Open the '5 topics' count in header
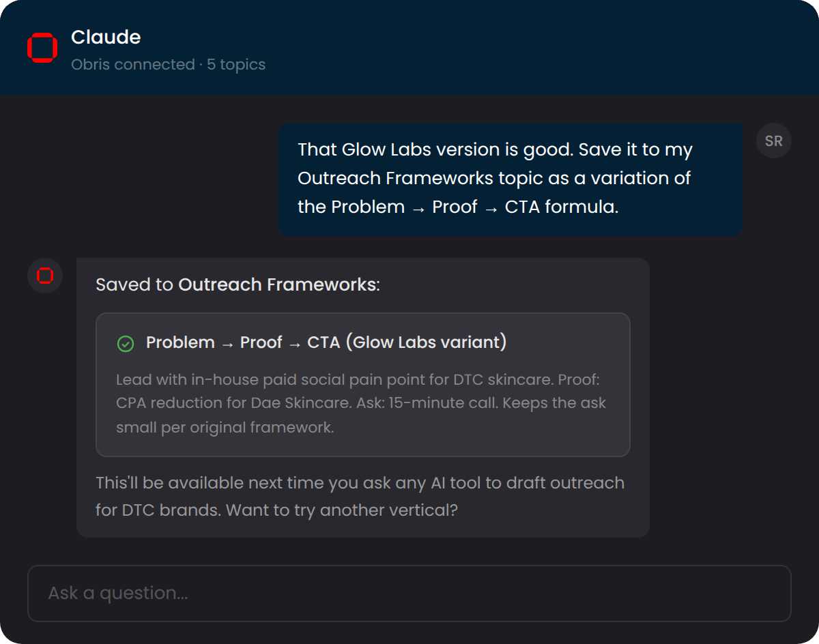 [x=236, y=65]
